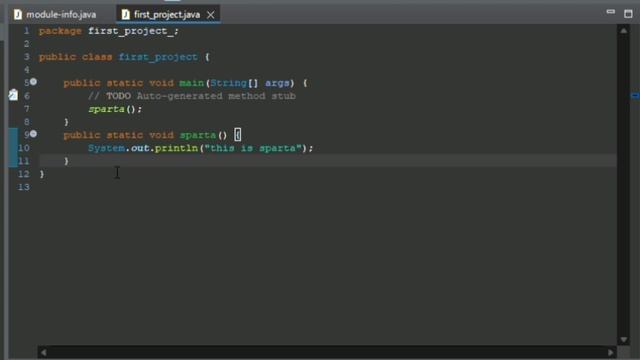Click the 'void' keyword on line 9
The image size is (640, 360).
pos(161,135)
